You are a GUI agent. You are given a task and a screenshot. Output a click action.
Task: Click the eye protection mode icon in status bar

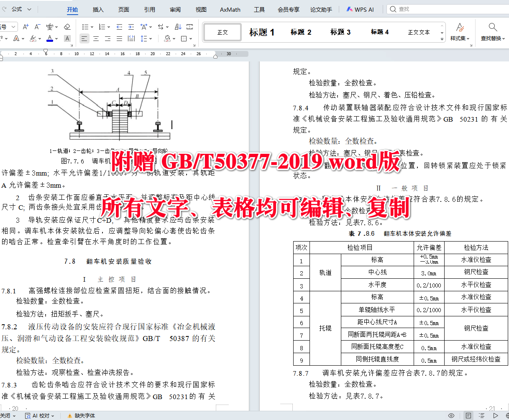pos(451,415)
